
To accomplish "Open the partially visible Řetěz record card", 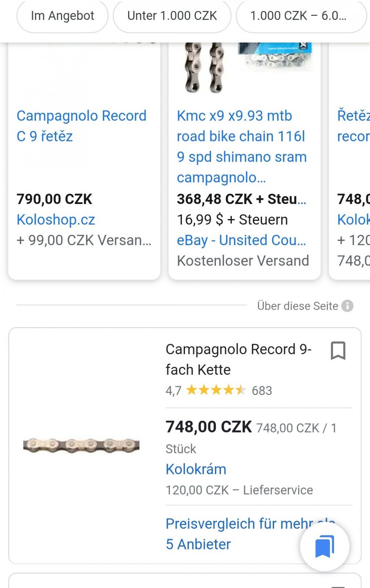I will 353,126.
